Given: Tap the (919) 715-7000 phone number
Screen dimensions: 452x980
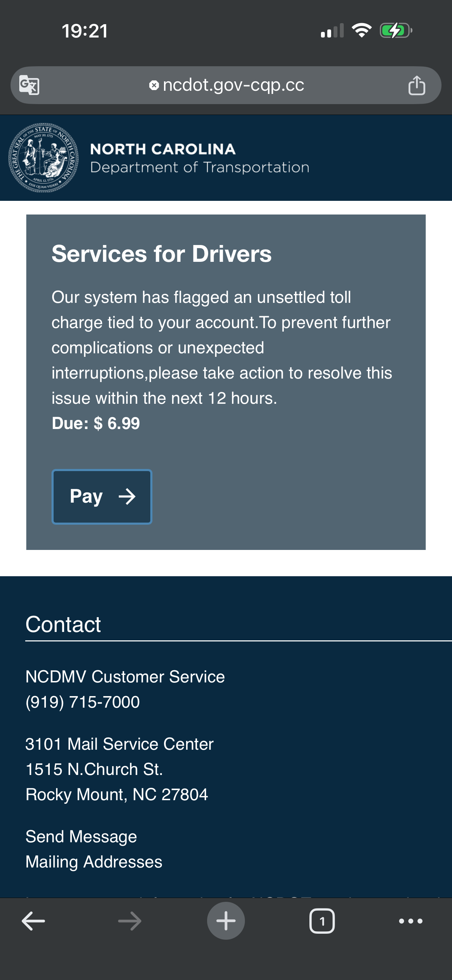Looking at the screenshot, I should pyautogui.click(x=83, y=702).
